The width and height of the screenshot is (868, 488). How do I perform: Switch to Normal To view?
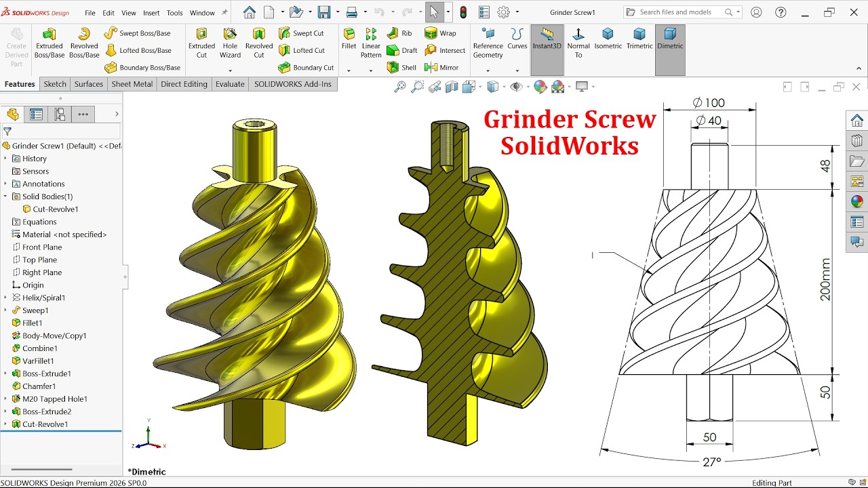[x=578, y=43]
